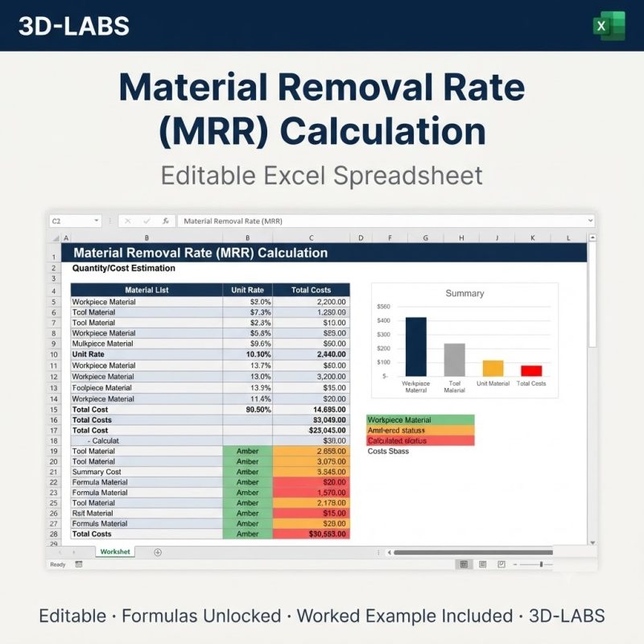Click the zoom out minus button
The image size is (644, 644).
(515, 565)
